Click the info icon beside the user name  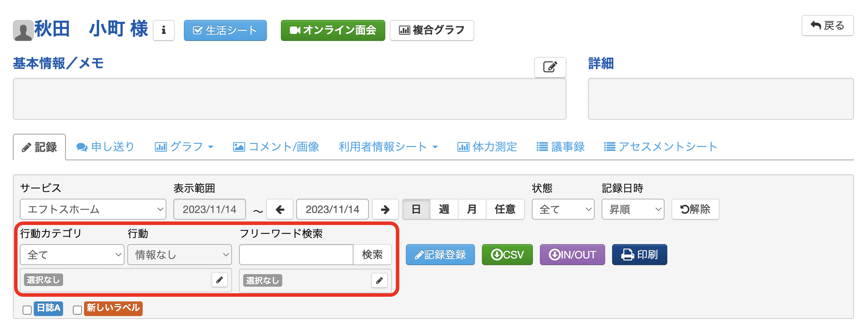pyautogui.click(x=164, y=30)
